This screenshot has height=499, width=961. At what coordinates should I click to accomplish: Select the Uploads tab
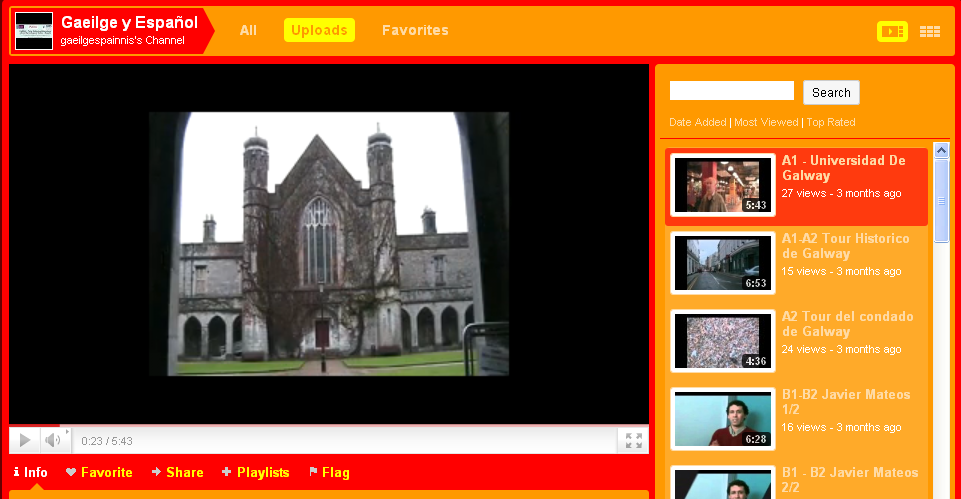coord(319,30)
